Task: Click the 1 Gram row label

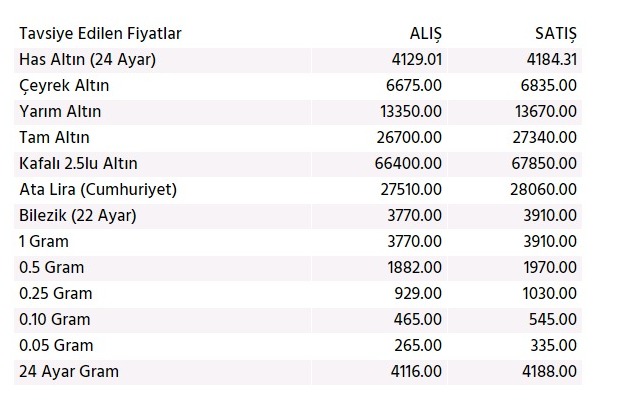Action: tap(44, 242)
